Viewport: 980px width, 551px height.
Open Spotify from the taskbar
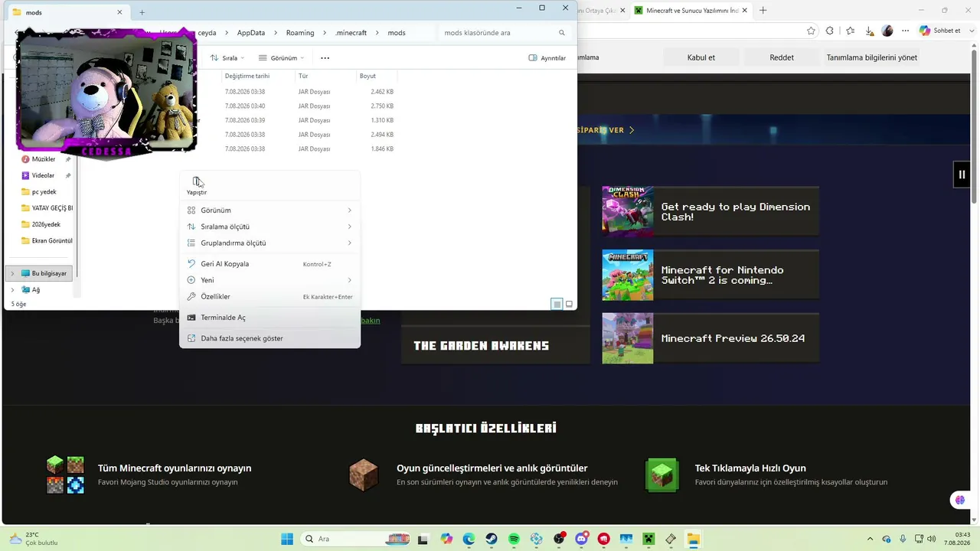514,539
